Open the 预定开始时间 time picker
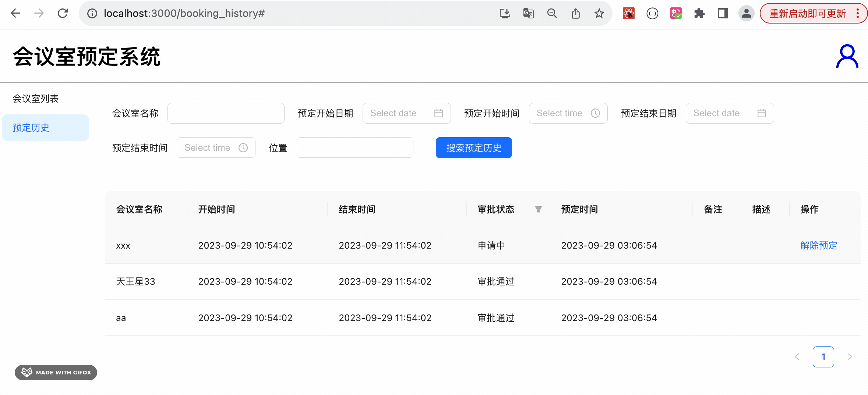The width and height of the screenshot is (868, 395). click(568, 113)
